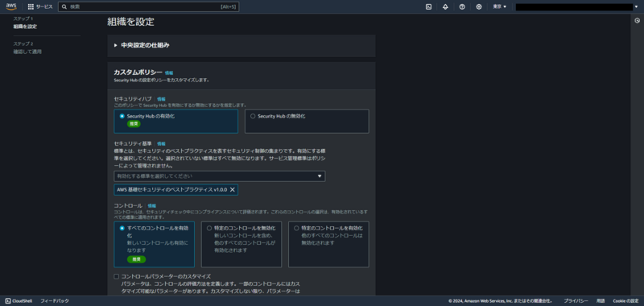The height and width of the screenshot is (306, 644).
Task: Select Security Hub の無効化 option
Action: (x=307, y=121)
